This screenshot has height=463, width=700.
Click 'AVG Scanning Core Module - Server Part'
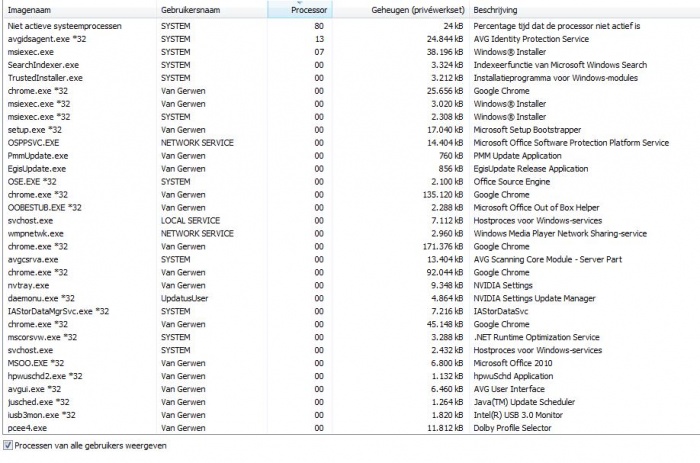pos(547,259)
